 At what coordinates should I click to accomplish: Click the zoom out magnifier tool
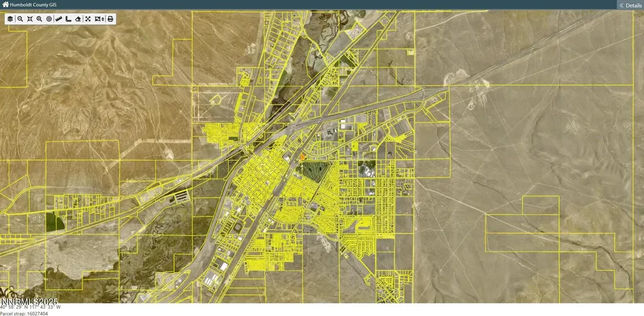[19, 19]
